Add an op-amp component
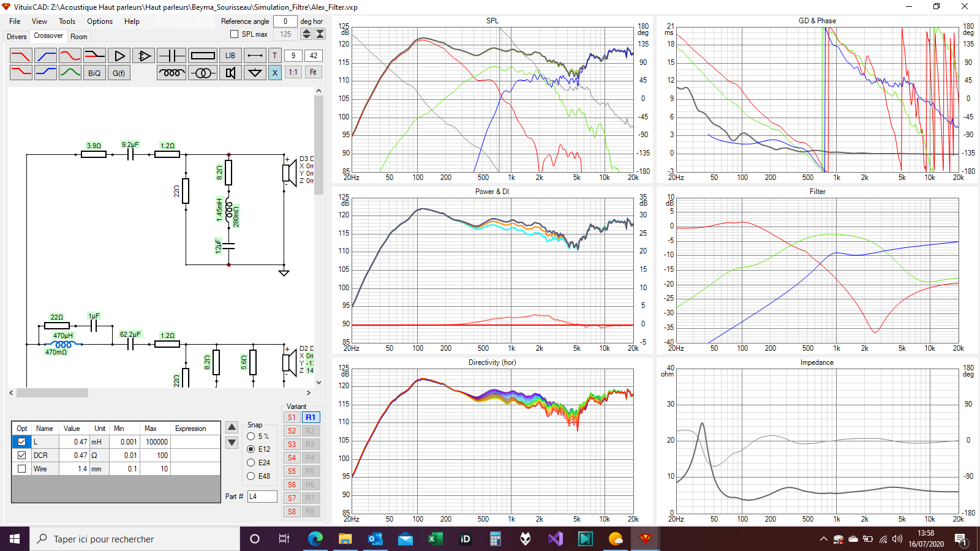The image size is (980, 551). click(144, 56)
